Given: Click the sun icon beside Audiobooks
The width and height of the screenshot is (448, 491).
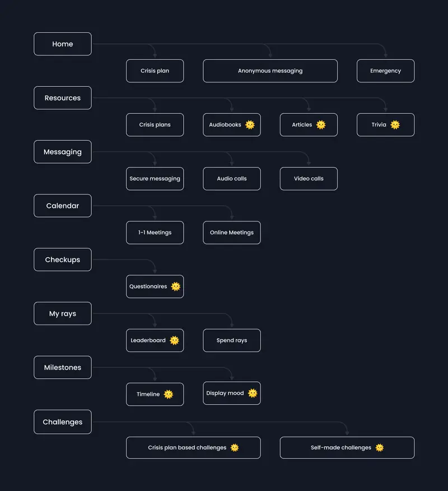Looking at the screenshot, I should tap(250, 125).
